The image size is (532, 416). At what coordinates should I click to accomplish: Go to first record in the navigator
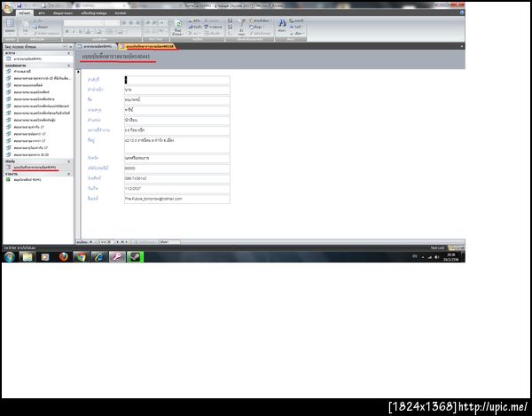(91, 242)
